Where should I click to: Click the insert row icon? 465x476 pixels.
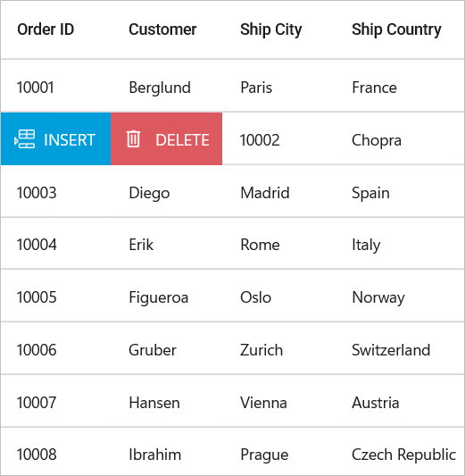click(25, 139)
